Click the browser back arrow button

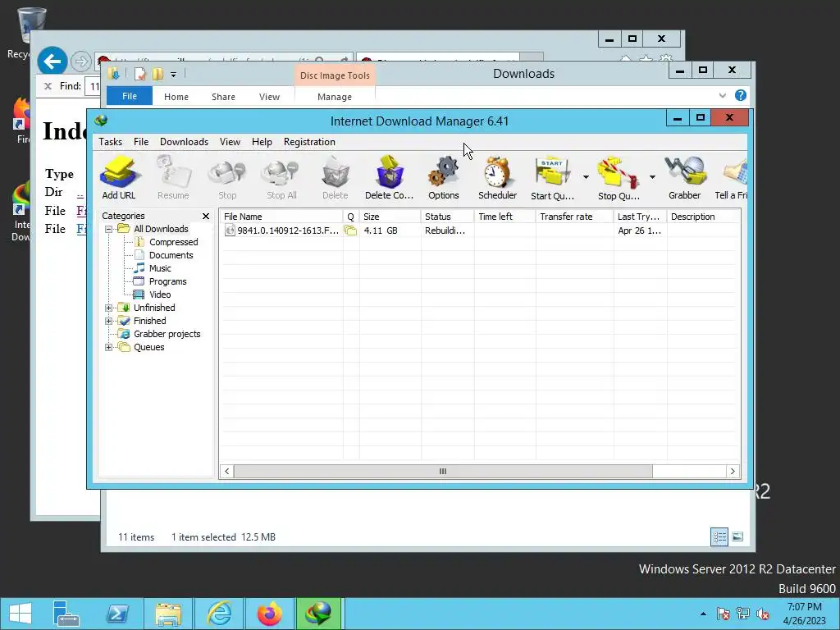52,62
